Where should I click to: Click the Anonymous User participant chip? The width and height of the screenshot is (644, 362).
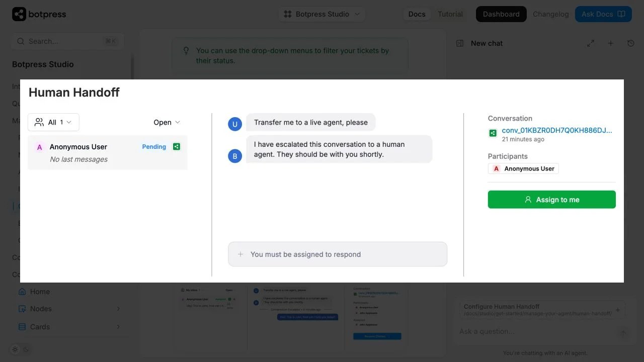pyautogui.click(x=523, y=169)
